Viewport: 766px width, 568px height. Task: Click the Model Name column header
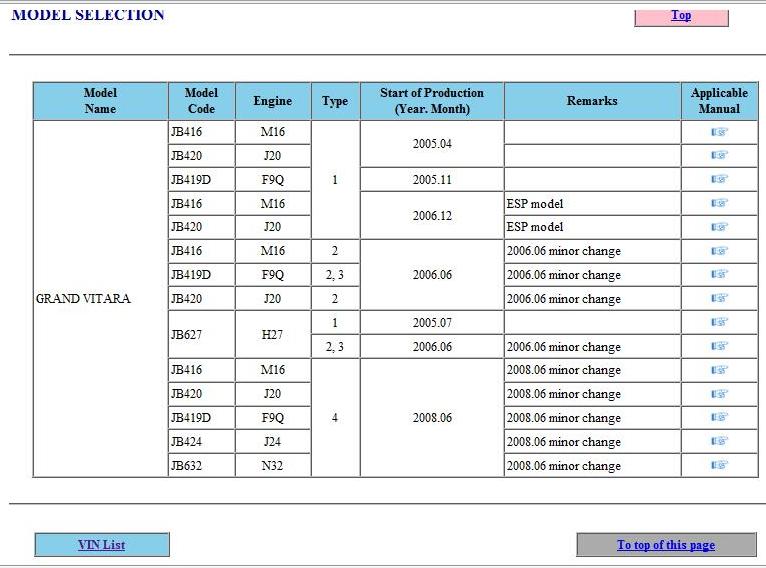(x=100, y=101)
